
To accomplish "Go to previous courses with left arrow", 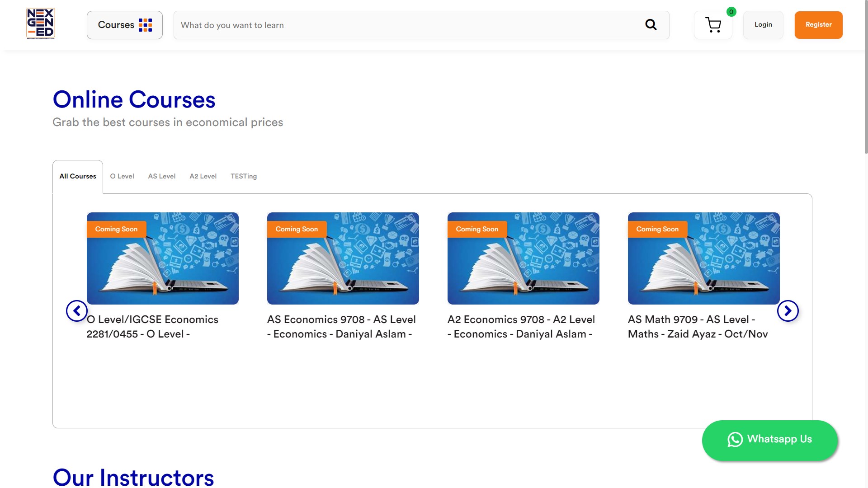I will pos(77,311).
